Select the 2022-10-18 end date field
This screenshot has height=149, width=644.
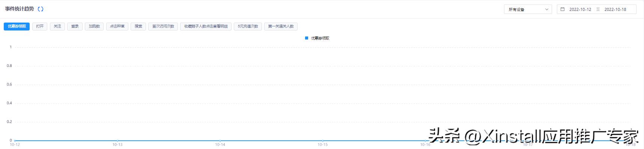(x=615, y=9)
